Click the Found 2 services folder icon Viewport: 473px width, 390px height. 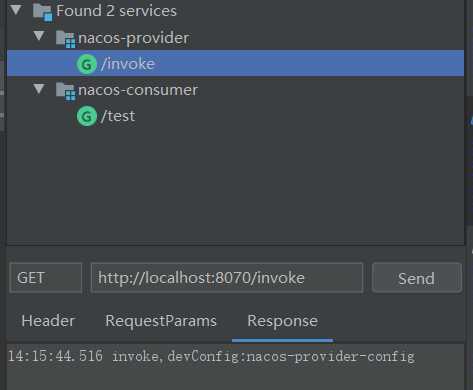43,12
